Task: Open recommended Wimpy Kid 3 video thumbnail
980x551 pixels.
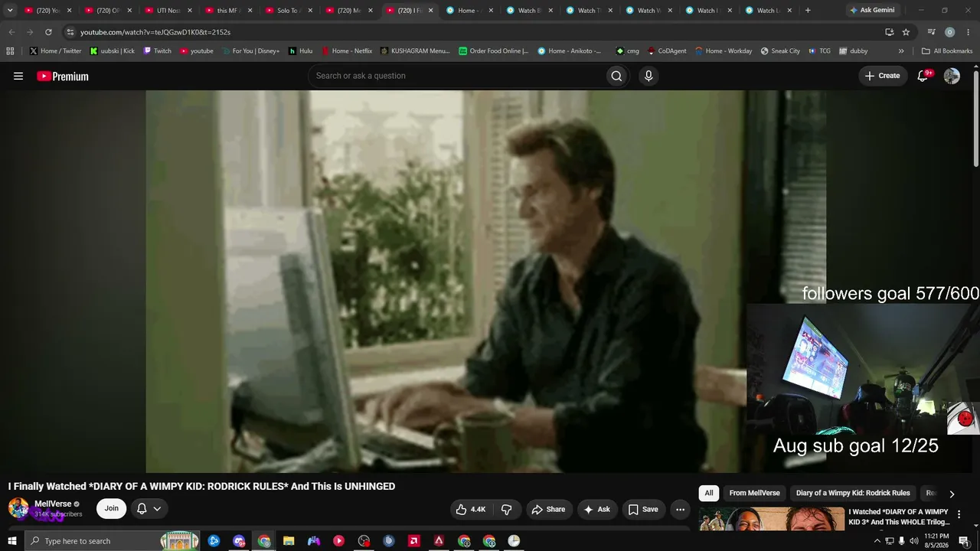Action: pos(772,519)
